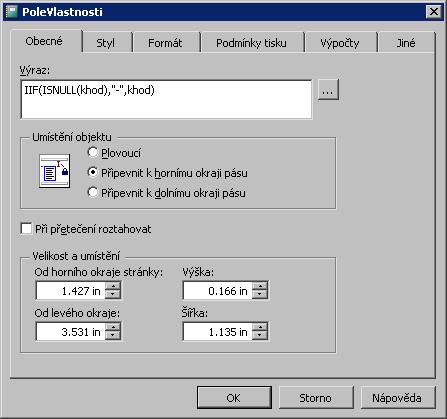Cancel changes with Storno button
Image resolution: width=447 pixels, height=419 pixels.
click(x=316, y=398)
